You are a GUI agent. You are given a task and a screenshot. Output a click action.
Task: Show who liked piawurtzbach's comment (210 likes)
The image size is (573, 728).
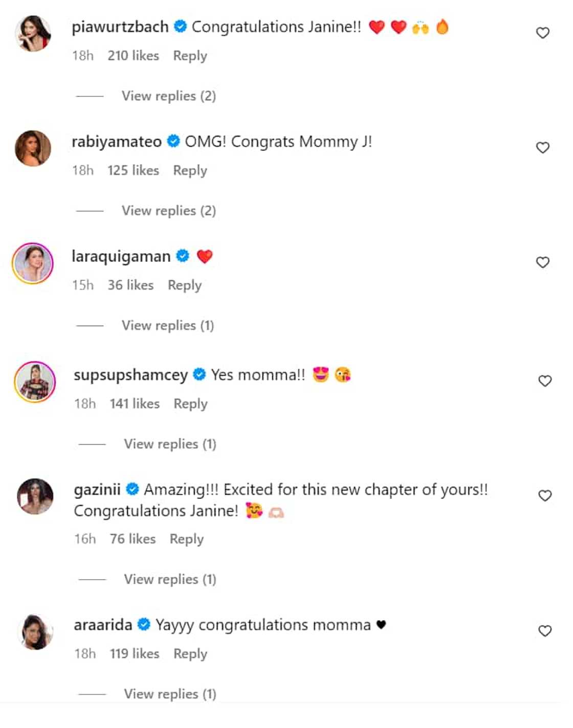133,56
